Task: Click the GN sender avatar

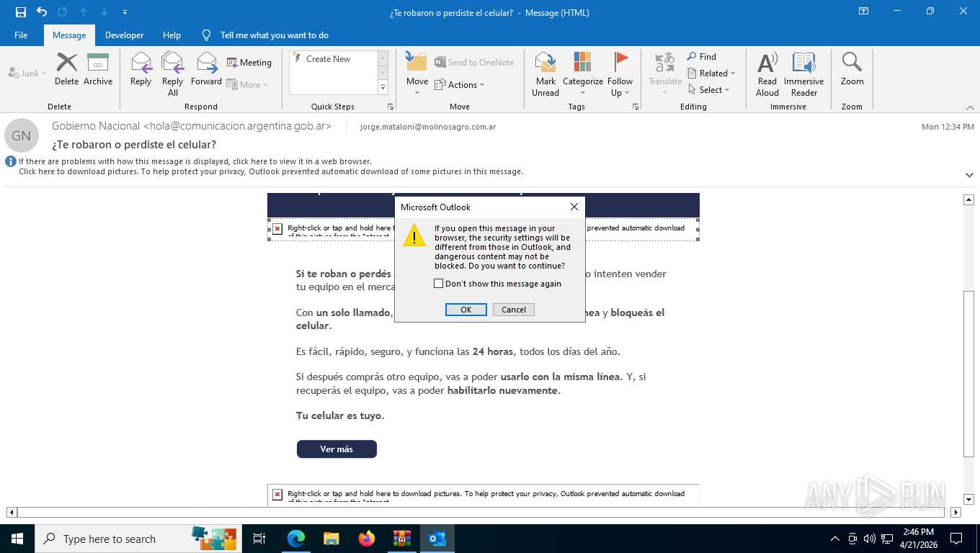Action: pos(22,135)
